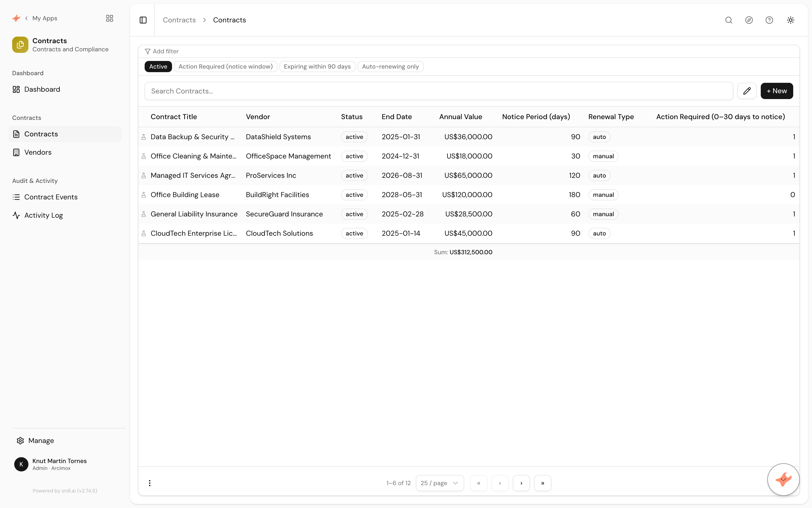The image size is (812, 508).
Task: Click the Add filter funnel icon
Action: [x=147, y=51]
